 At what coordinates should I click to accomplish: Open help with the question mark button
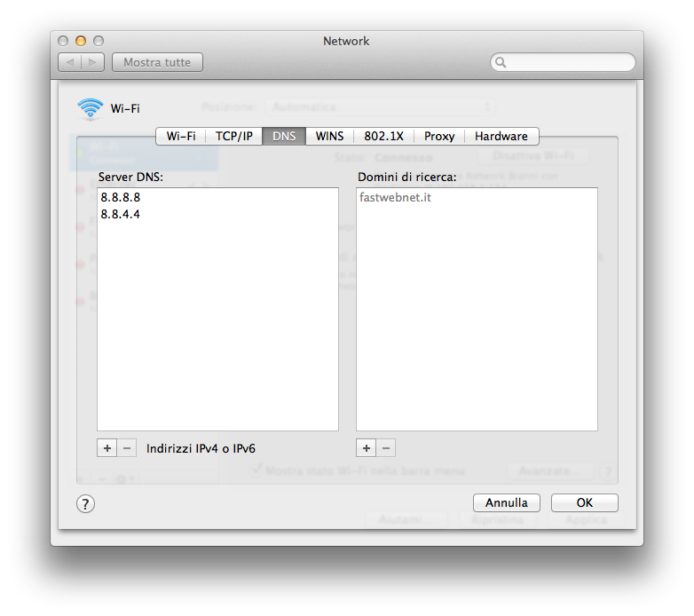point(85,503)
